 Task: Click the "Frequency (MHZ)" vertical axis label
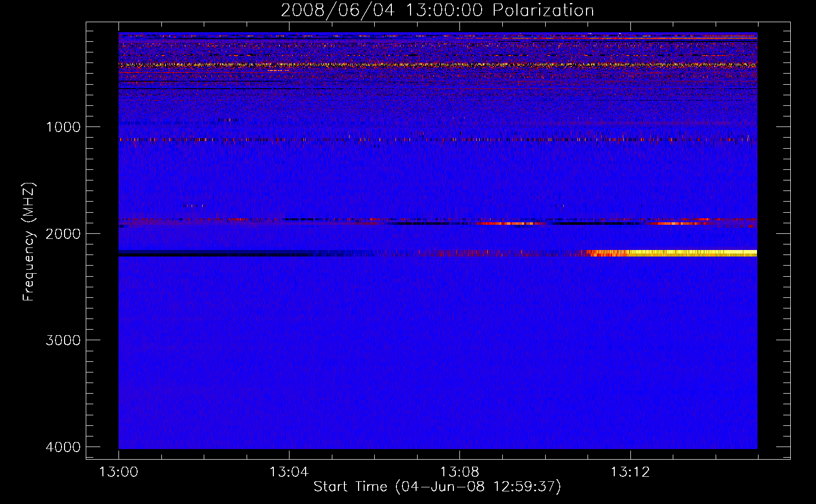(x=29, y=242)
